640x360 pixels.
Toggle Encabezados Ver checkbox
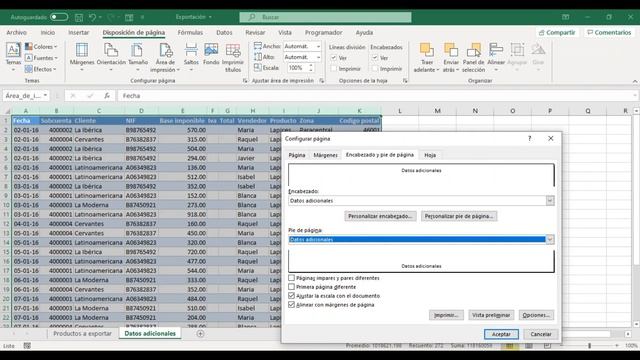coord(375,58)
